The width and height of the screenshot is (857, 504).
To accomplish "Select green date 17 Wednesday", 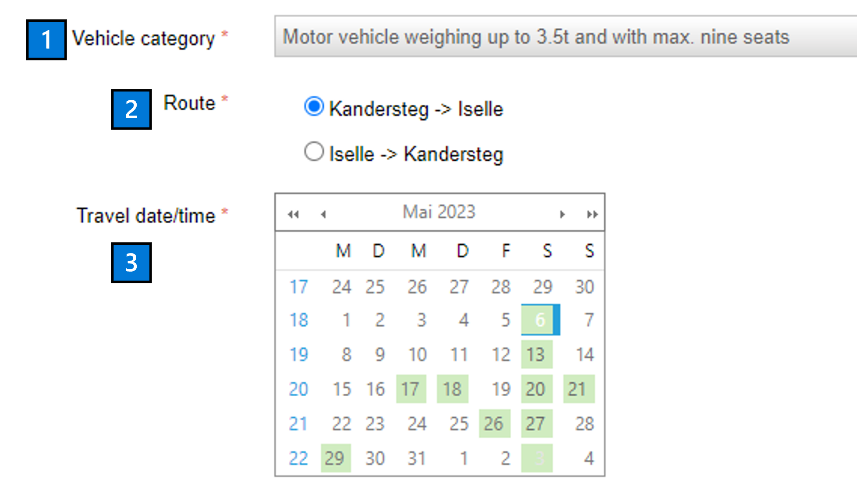I will click(x=411, y=388).
